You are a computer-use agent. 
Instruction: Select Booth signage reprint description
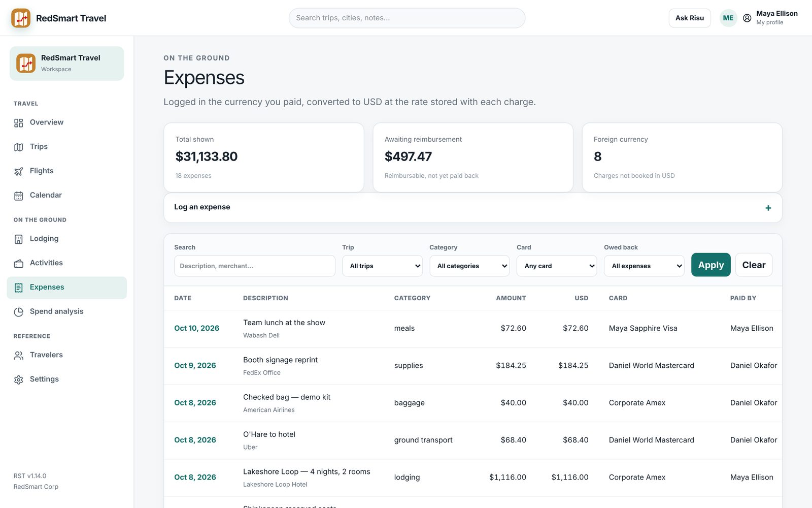[x=280, y=360]
